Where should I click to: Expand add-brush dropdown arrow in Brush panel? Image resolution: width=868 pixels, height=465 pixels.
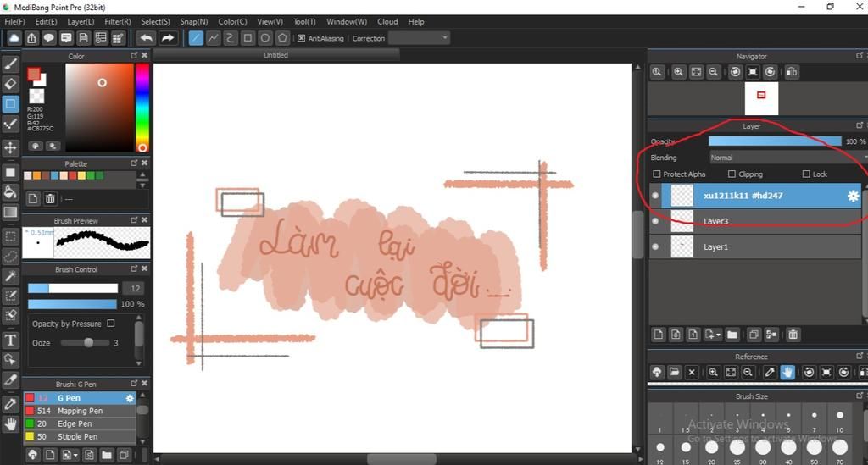(x=75, y=456)
